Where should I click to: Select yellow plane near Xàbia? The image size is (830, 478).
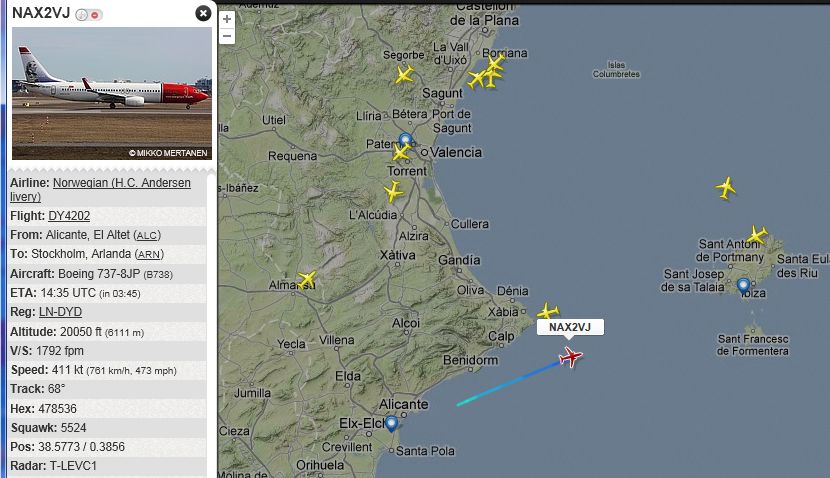pyautogui.click(x=548, y=311)
